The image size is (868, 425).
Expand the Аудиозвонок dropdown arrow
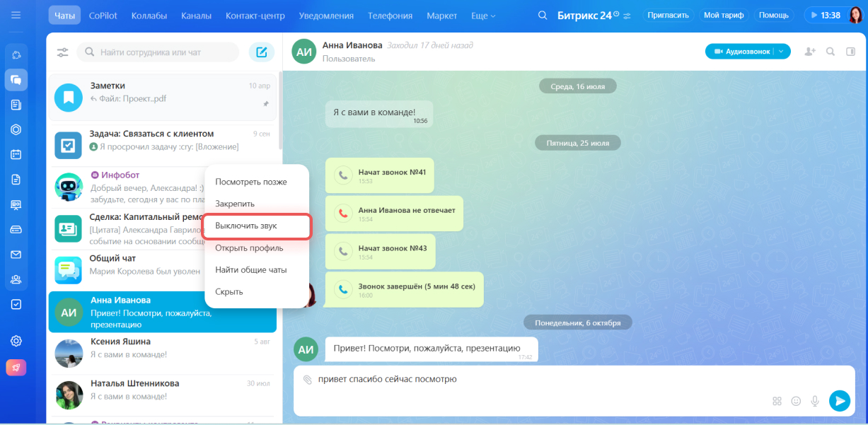click(781, 52)
